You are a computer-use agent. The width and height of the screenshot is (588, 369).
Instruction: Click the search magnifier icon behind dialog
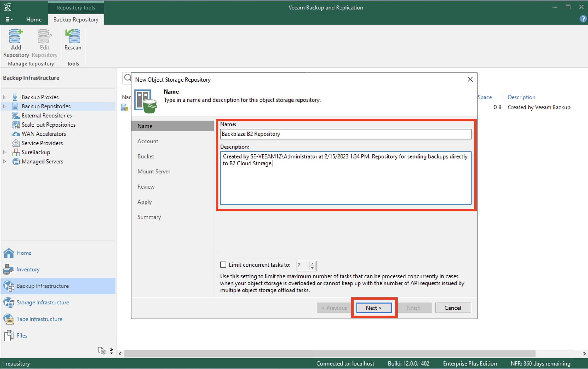tap(127, 78)
